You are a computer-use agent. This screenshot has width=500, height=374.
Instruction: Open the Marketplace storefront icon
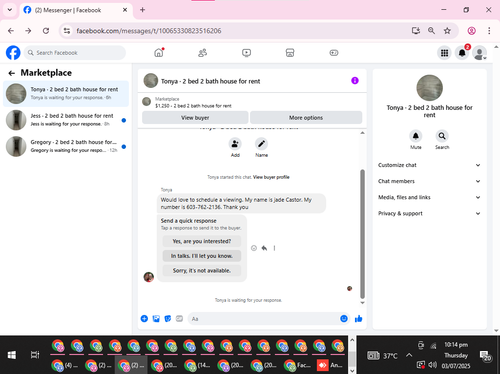tap(290, 53)
